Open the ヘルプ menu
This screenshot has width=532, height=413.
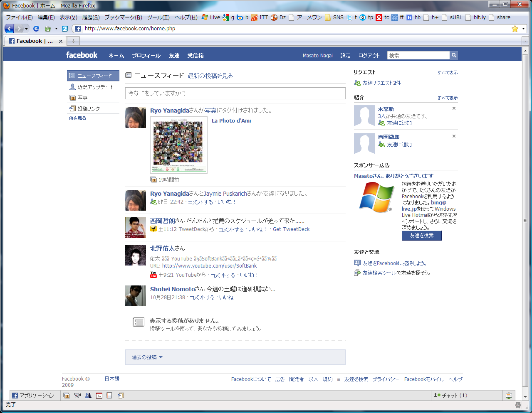pos(186,17)
